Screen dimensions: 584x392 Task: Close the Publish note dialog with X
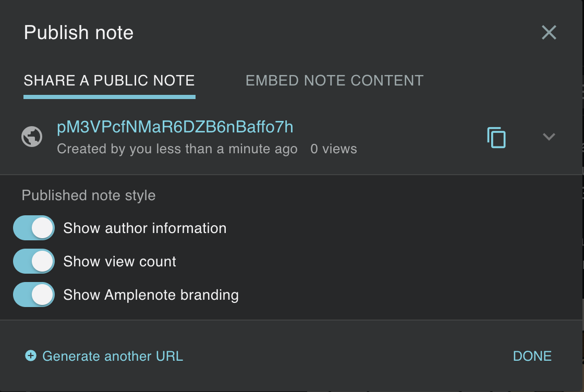coord(549,33)
